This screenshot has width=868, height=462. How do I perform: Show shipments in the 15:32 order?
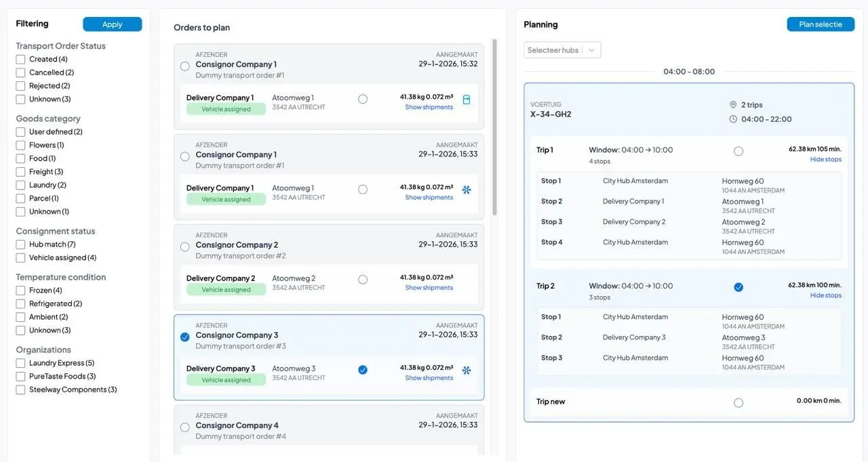coord(429,107)
